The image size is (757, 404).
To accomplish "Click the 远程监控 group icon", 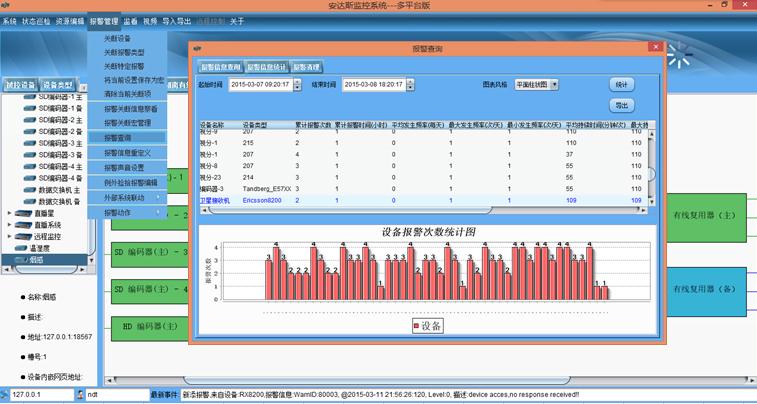I will coord(23,237).
